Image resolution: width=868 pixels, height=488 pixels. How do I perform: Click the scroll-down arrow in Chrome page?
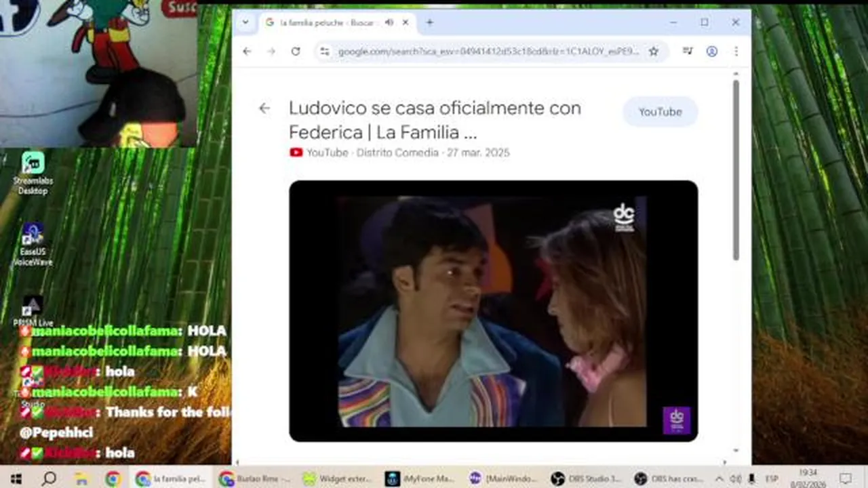coord(736,451)
